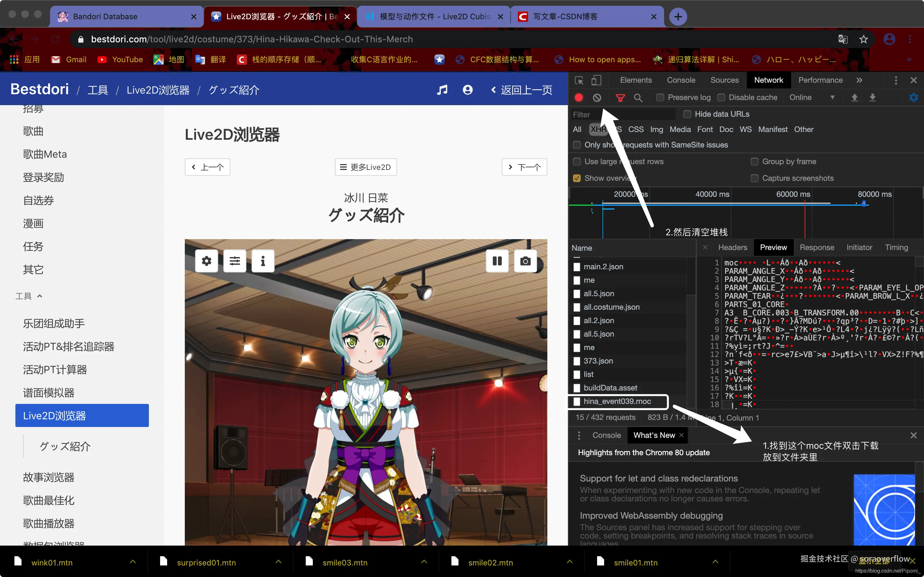
Task: Click the 下一个 navigation button
Action: point(524,167)
